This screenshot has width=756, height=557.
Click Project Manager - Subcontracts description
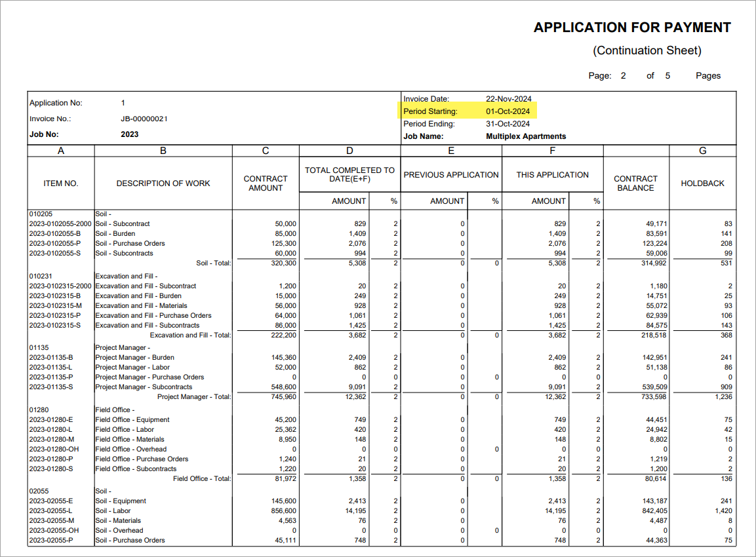(x=144, y=387)
